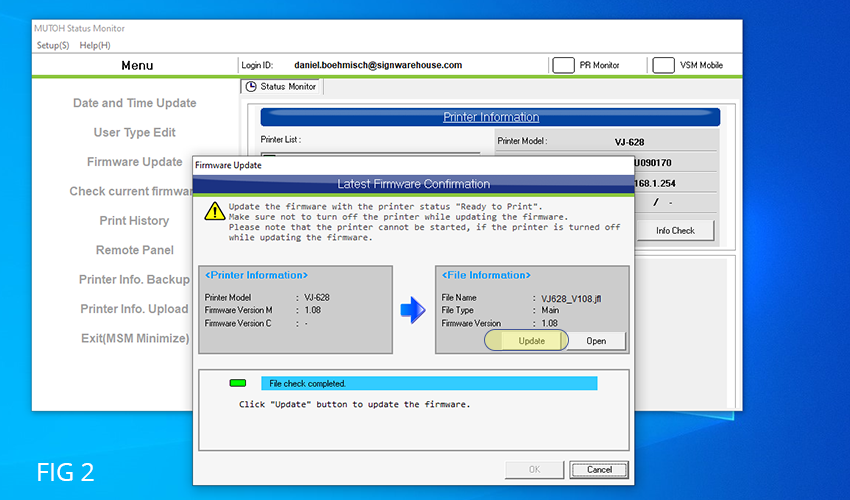This screenshot has height=500, width=850.
Task: Click the Login ID email address
Action: click(x=378, y=65)
